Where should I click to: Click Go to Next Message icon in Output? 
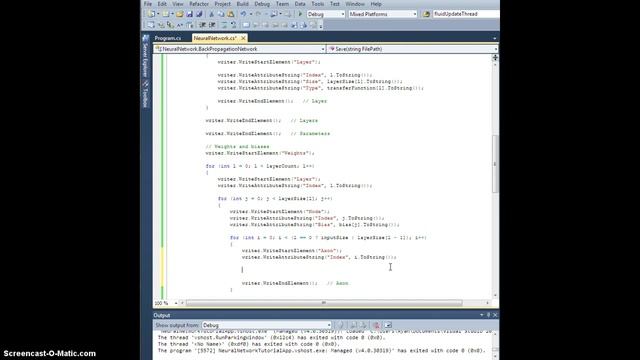[x=363, y=325]
